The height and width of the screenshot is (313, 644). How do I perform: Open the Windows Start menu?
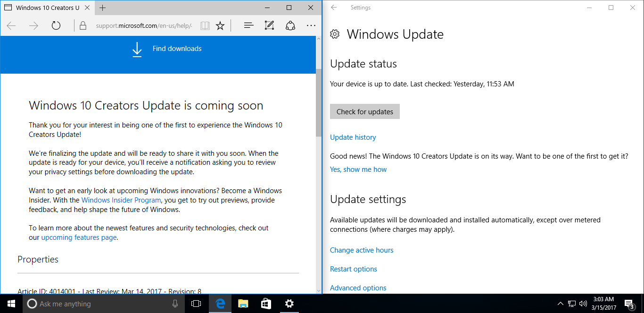click(11, 304)
